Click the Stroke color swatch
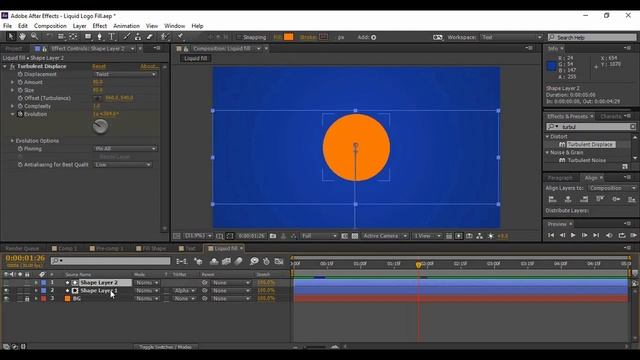640x360 pixels. point(323,37)
